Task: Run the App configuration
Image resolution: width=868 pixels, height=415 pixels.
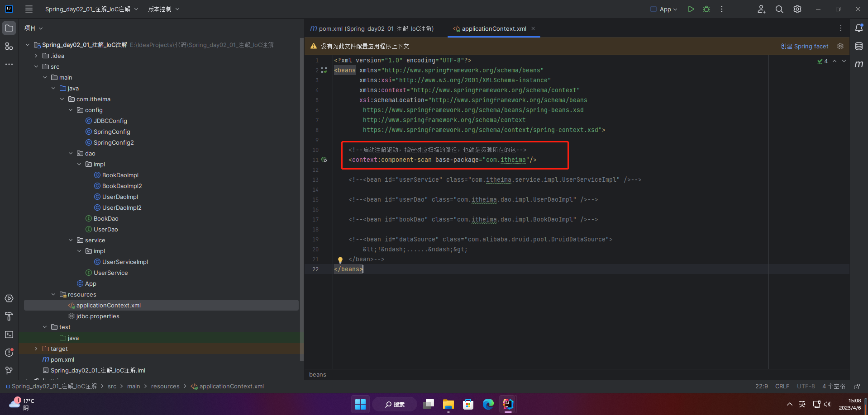Action: click(691, 9)
